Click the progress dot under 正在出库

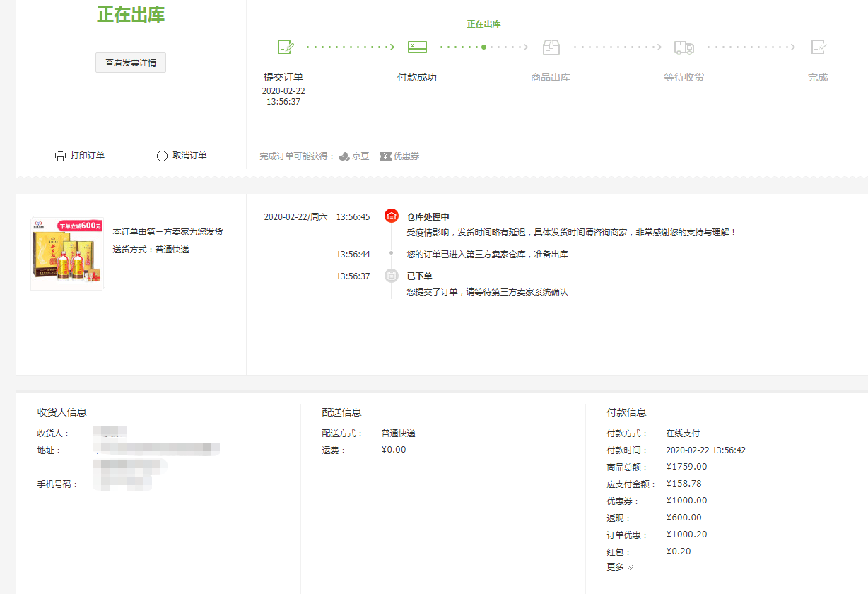(483, 47)
